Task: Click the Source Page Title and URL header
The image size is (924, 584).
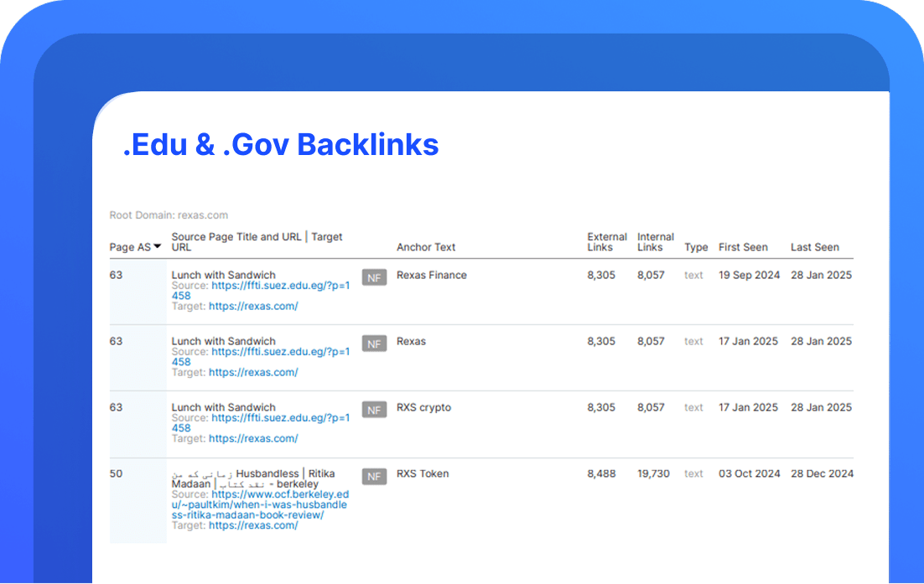Action: pos(257,242)
